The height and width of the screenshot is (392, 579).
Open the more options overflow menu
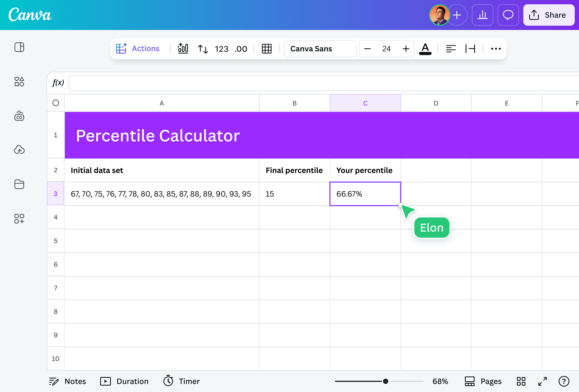click(496, 49)
